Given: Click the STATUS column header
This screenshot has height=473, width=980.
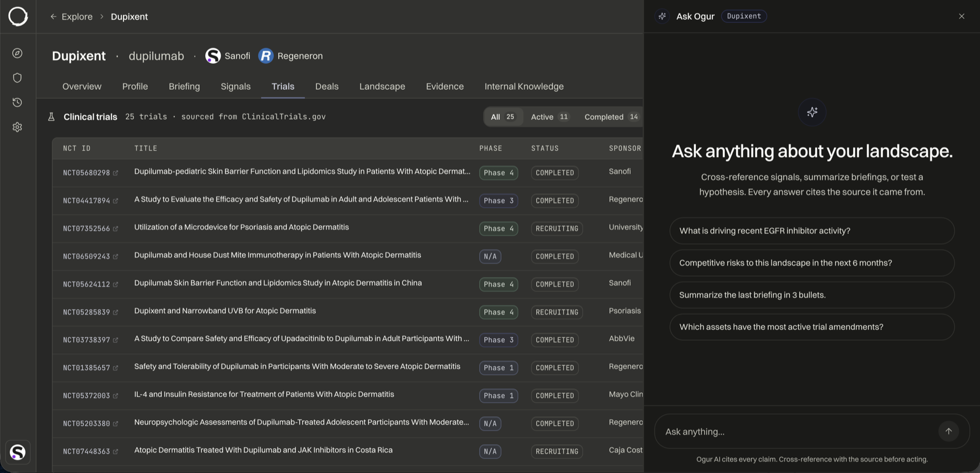Looking at the screenshot, I should 545,149.
